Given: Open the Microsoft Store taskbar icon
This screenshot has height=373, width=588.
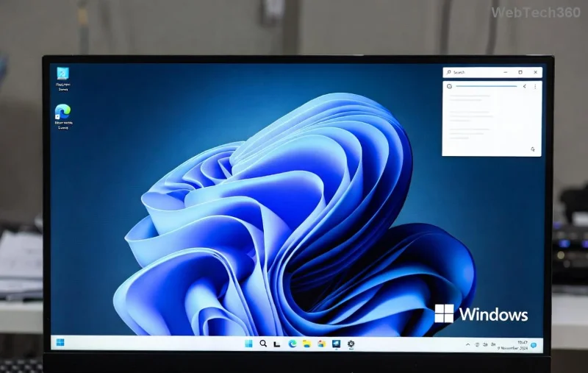Looking at the screenshot, I should point(321,344).
